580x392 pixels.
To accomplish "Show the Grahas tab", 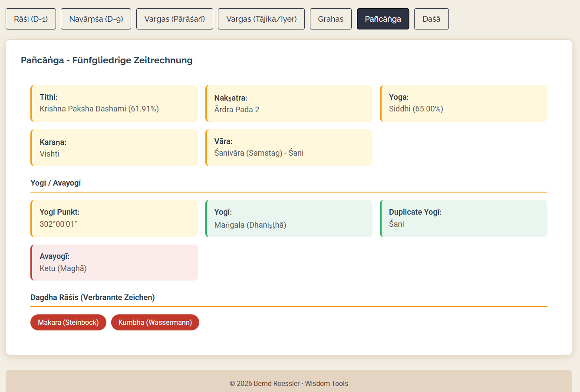I will (x=331, y=19).
